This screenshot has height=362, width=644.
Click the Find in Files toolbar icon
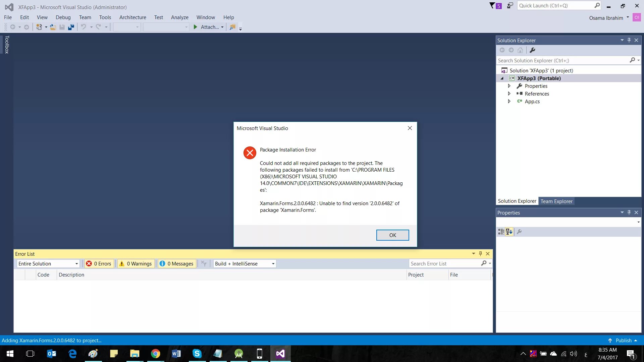(x=232, y=27)
